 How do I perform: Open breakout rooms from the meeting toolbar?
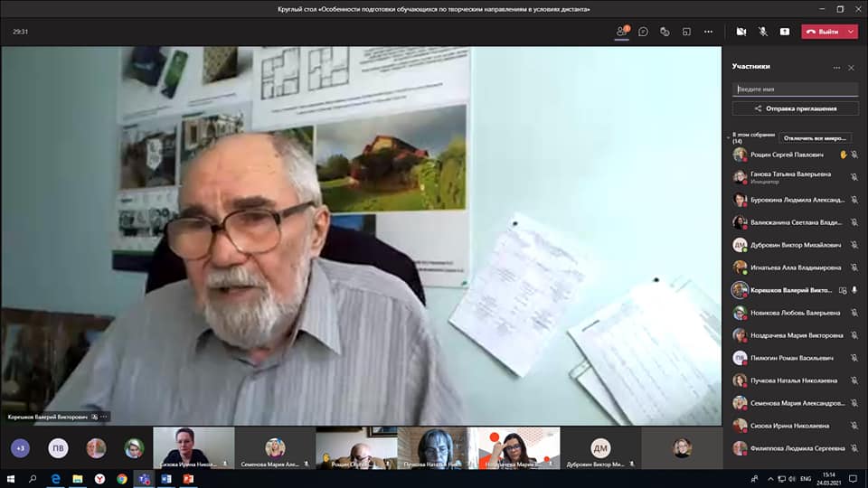[x=686, y=31]
